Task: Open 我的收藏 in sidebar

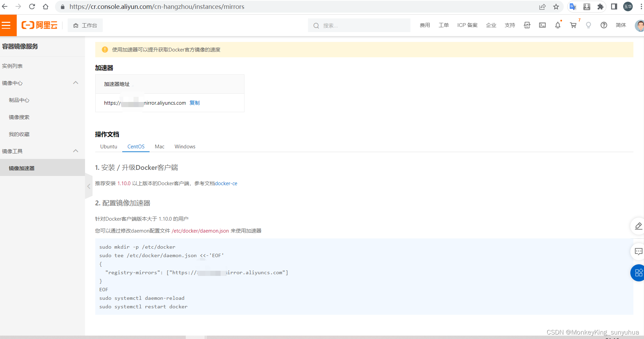Action: (19, 134)
